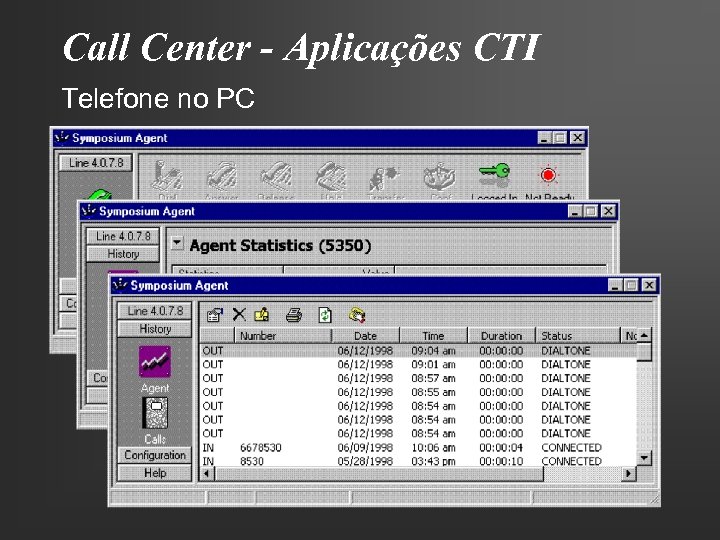Click CONNECTED status in the 03:43 pm row
This screenshot has height=540, width=720.
(571, 461)
